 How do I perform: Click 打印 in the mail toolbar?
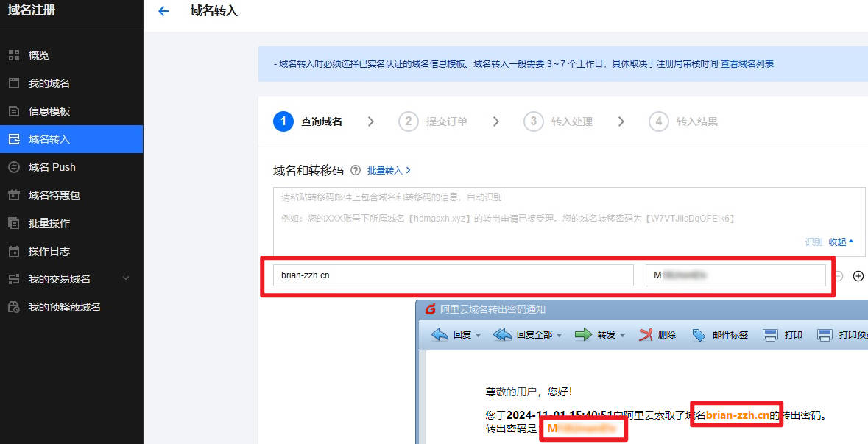[783, 334]
